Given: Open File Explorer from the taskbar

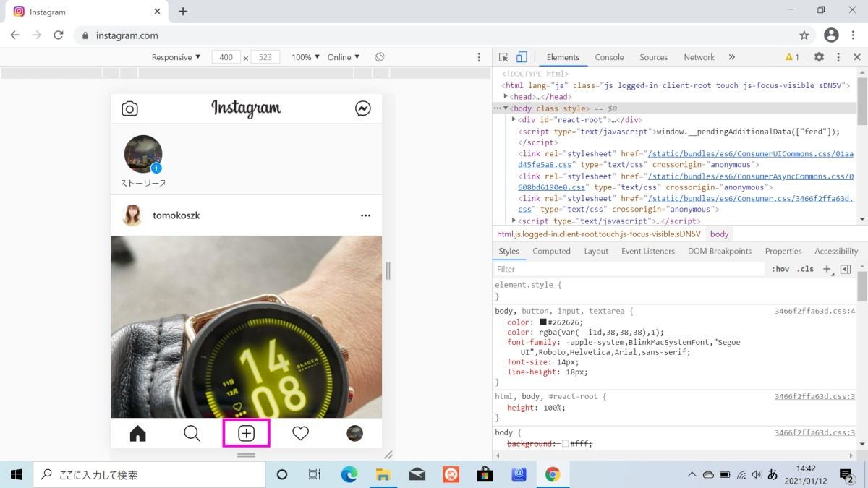Looking at the screenshot, I should (383, 474).
